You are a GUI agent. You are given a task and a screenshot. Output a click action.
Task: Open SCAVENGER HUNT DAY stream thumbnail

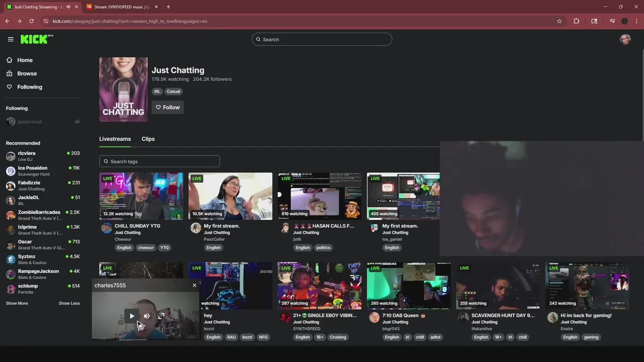pos(498,286)
